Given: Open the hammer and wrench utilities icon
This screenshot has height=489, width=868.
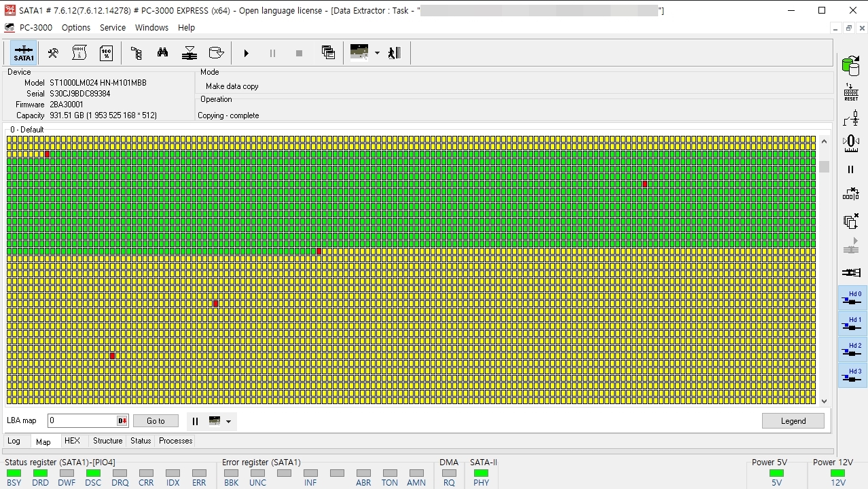Looking at the screenshot, I should [53, 53].
